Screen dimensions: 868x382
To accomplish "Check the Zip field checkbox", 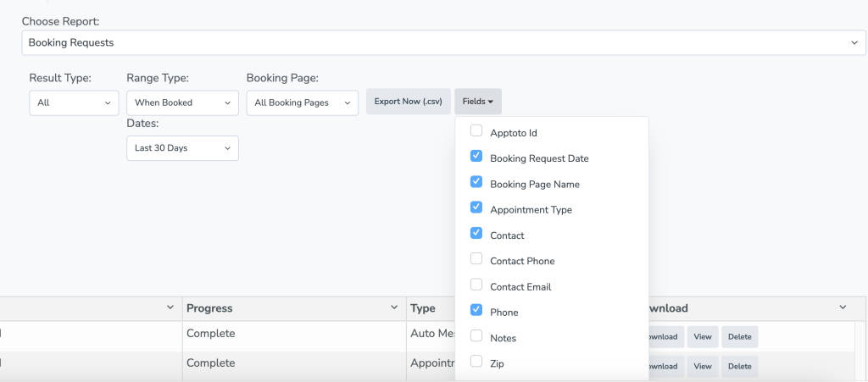I will coord(476,362).
